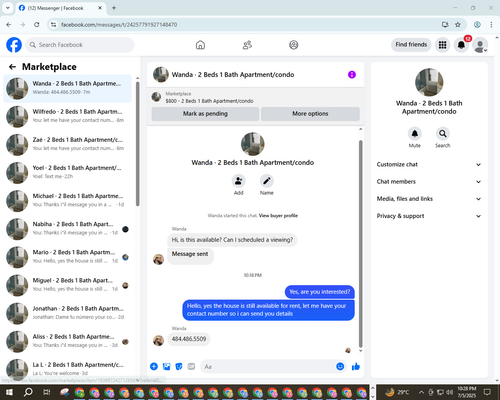Open Windows taskbar search
The image size is (500, 400).
coord(28,392)
